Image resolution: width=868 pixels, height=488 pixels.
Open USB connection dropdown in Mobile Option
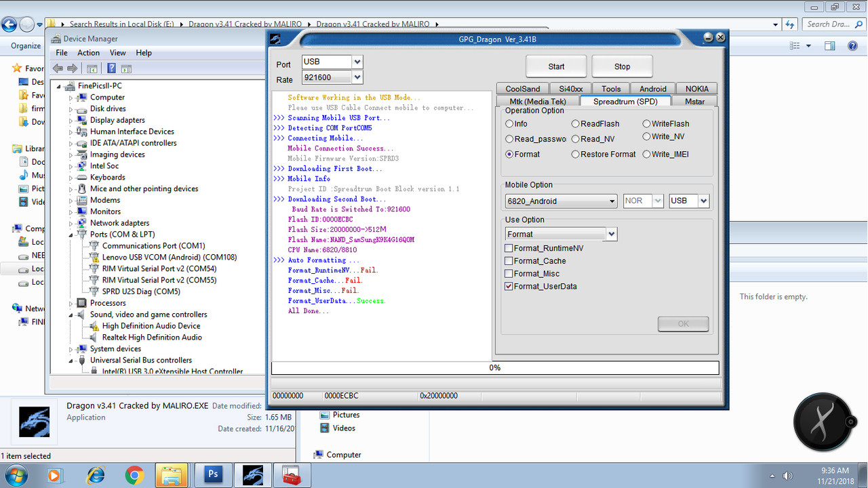704,201
